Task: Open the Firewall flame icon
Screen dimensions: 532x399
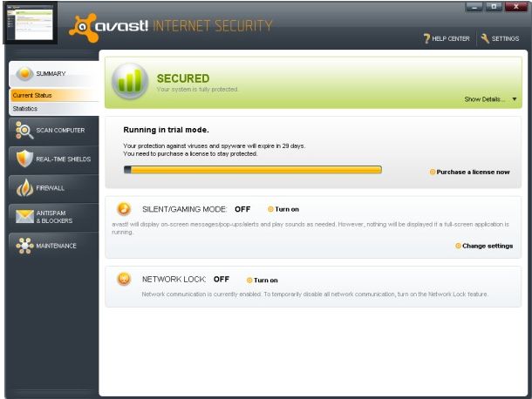Action: 24,187
